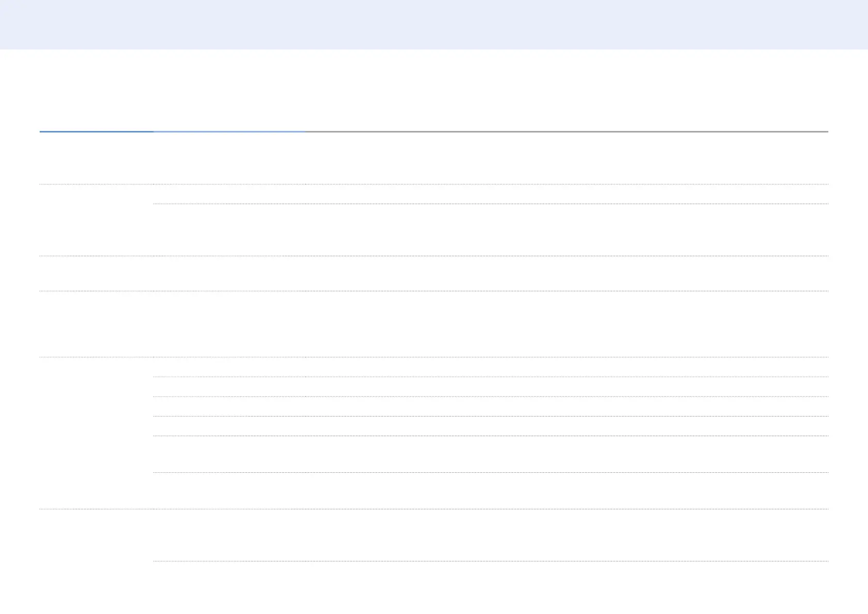Image resolution: width=868 pixels, height=614 pixels.
Task: Click third thin sub-row in fourth body row
Action: (491, 406)
